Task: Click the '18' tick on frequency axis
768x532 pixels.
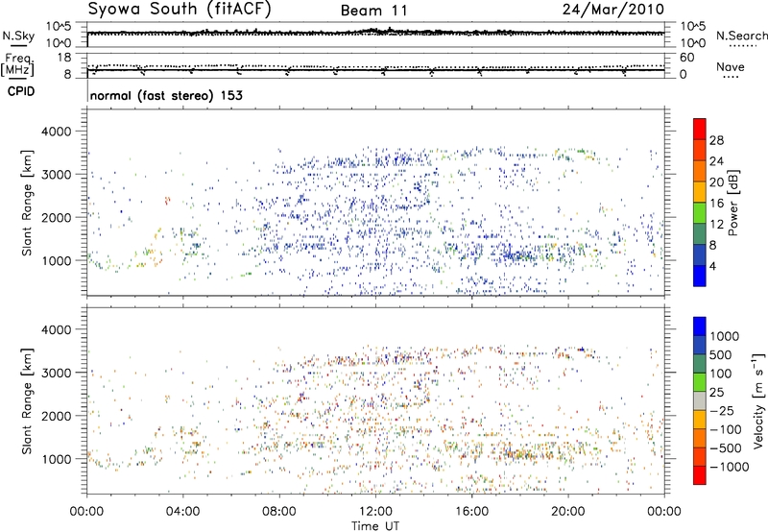Action: tap(63, 58)
